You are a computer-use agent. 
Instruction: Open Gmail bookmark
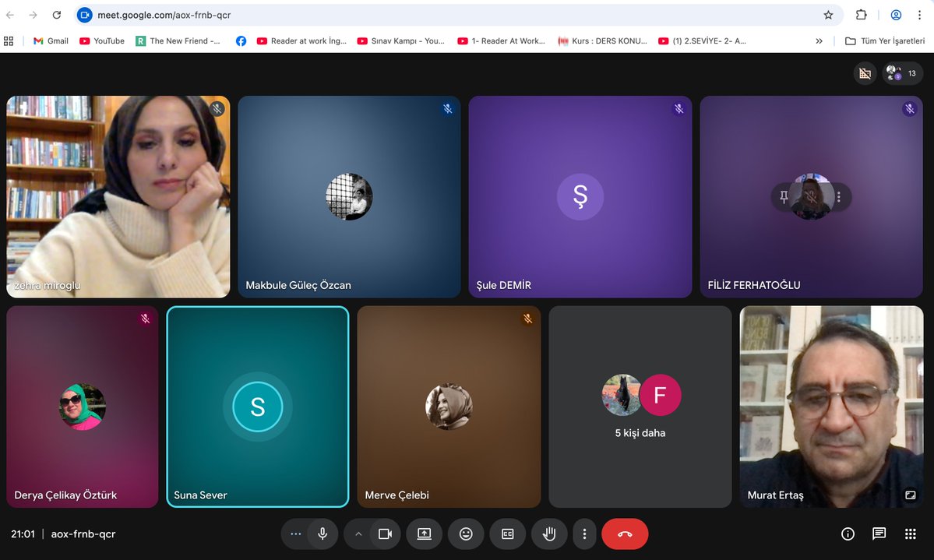click(x=51, y=41)
